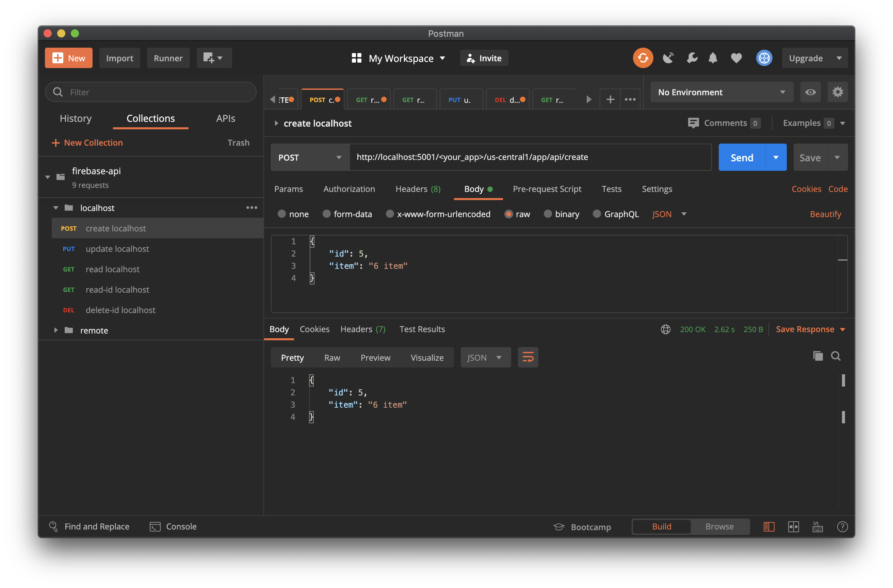Open the keyboard shortcuts icon in the status bar

(x=818, y=526)
